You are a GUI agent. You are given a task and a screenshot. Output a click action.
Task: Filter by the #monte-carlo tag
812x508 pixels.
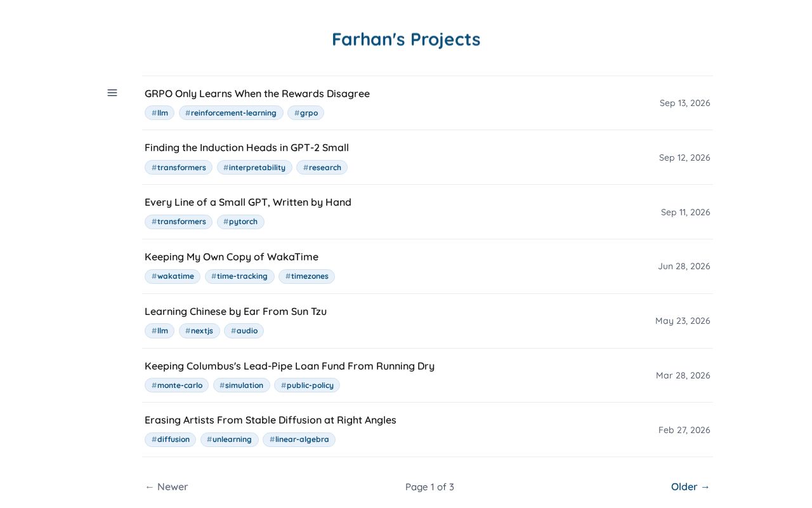[176, 385]
